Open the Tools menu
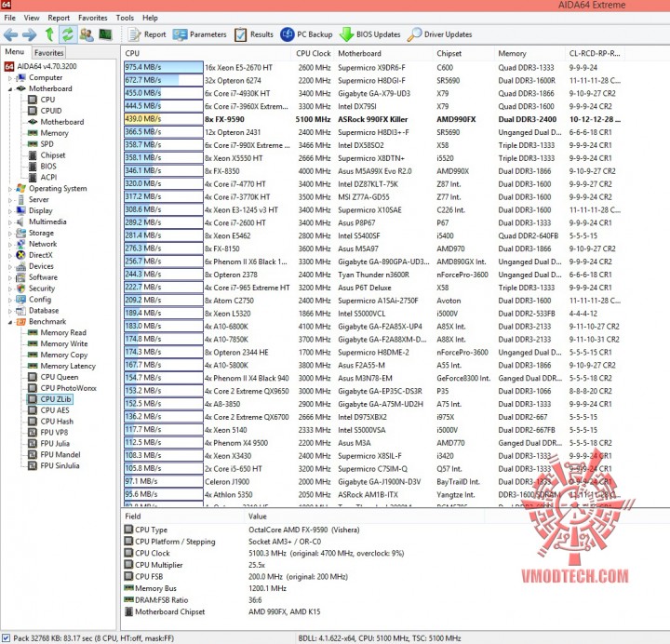The image size is (670, 644). [x=125, y=18]
